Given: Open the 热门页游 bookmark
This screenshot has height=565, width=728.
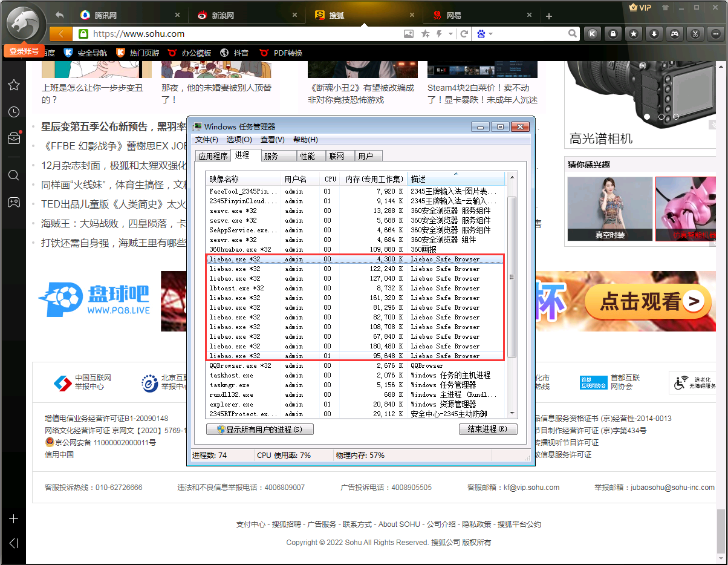Looking at the screenshot, I should (x=138, y=53).
